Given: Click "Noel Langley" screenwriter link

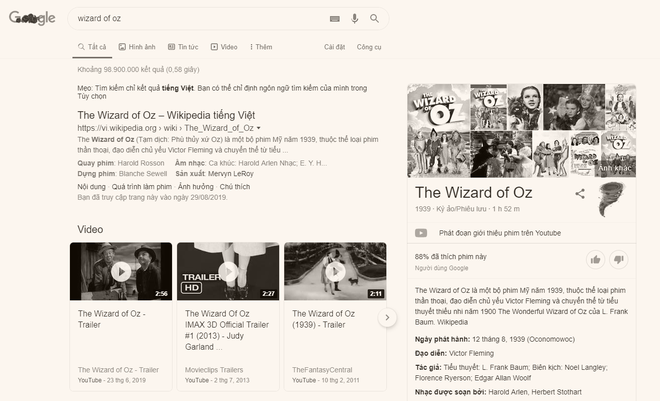Looking at the screenshot, I should [585, 367].
